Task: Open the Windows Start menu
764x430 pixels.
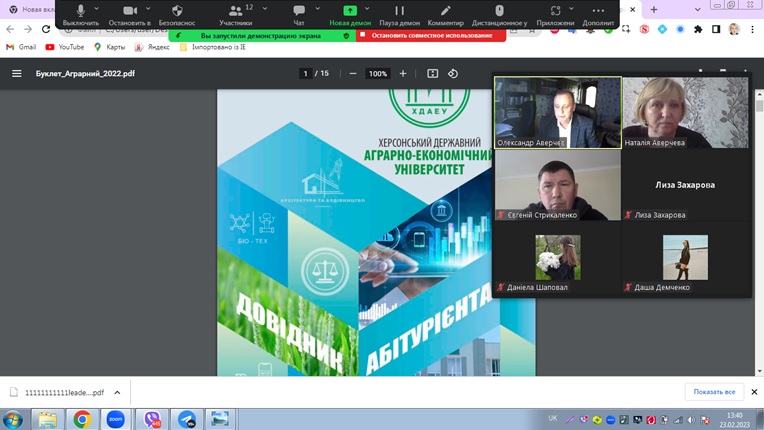Action: point(13,419)
